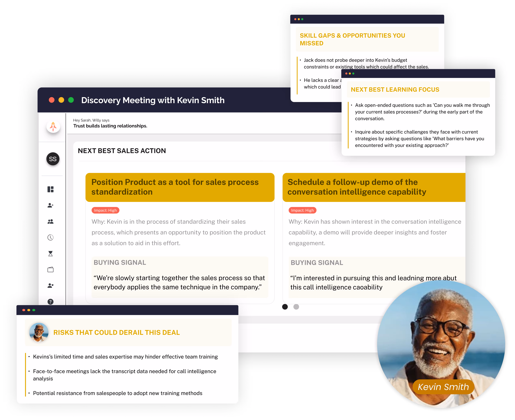Screen dimensions: 515x420
Task: Click the add person icon in sidebar
Action: pos(50,205)
